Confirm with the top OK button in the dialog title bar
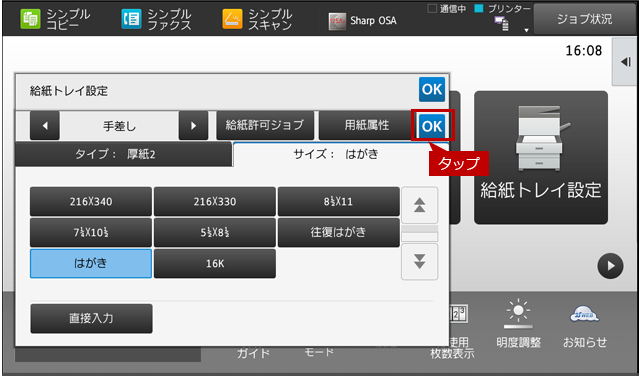The width and height of the screenshot is (640, 376). (x=432, y=89)
